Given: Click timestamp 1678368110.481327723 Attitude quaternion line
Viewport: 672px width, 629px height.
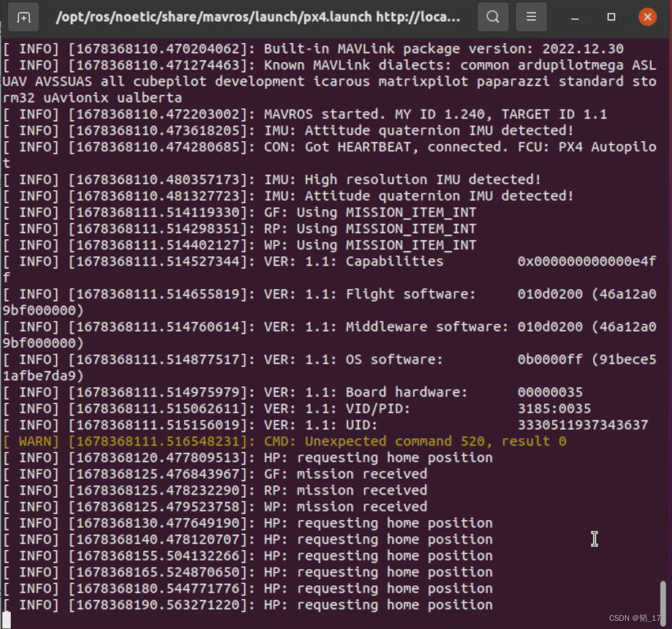Looking at the screenshot, I should click(288, 196).
